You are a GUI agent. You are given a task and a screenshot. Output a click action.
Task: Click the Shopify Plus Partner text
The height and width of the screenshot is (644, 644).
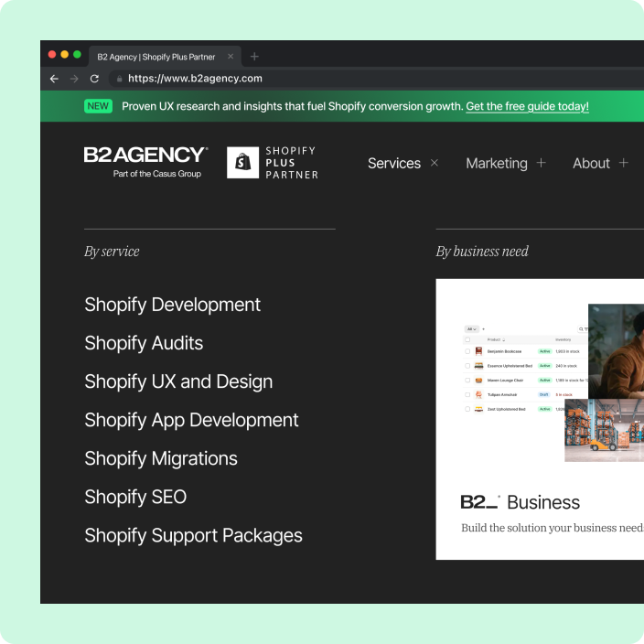click(291, 163)
